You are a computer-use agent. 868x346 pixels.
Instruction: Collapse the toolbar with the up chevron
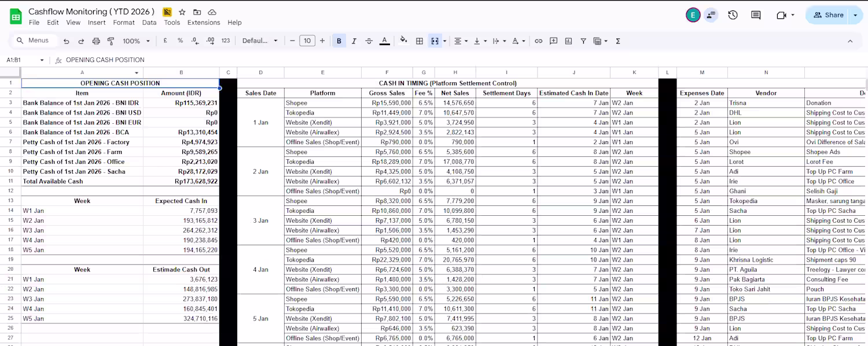coord(850,41)
